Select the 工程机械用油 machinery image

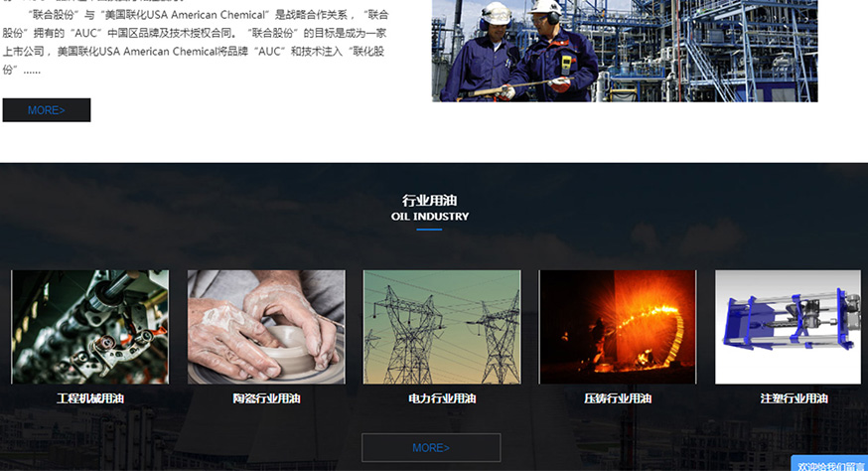pos(90,327)
